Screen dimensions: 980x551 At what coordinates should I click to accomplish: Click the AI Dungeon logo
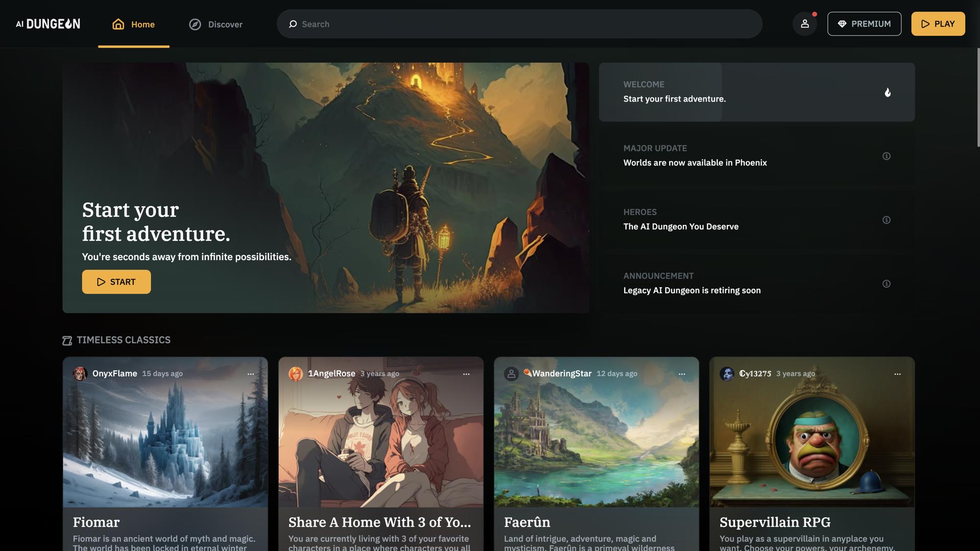tap(48, 24)
